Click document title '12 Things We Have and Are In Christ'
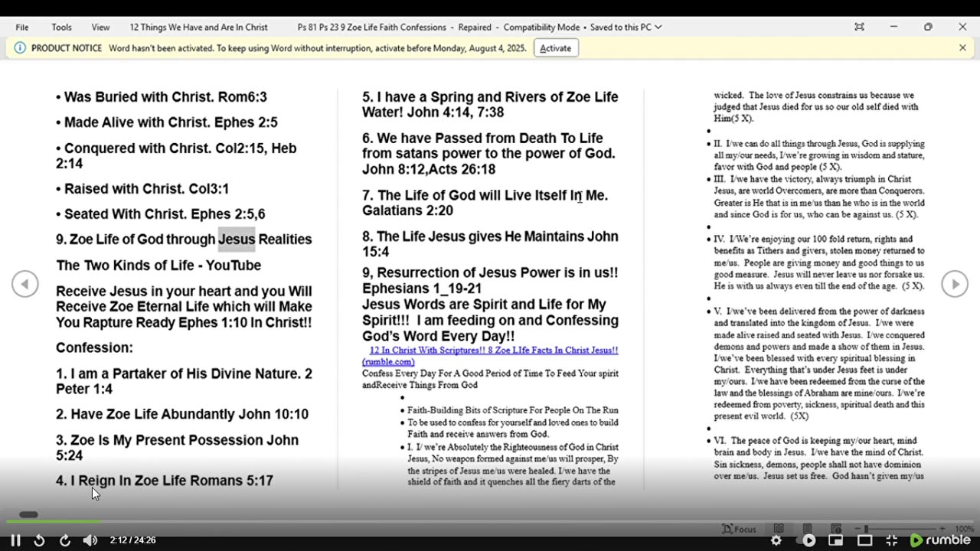 pyautogui.click(x=199, y=27)
